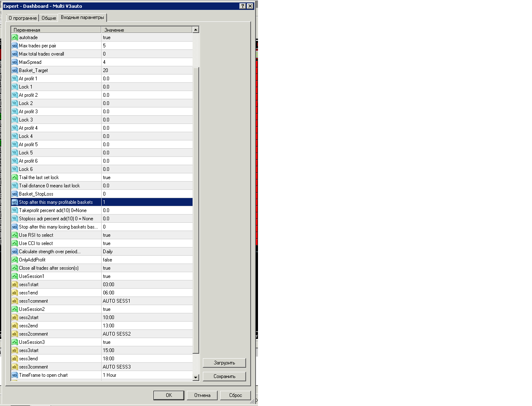Switch to the О программе tab
Screen dimensions: 532x406
coord(23,18)
